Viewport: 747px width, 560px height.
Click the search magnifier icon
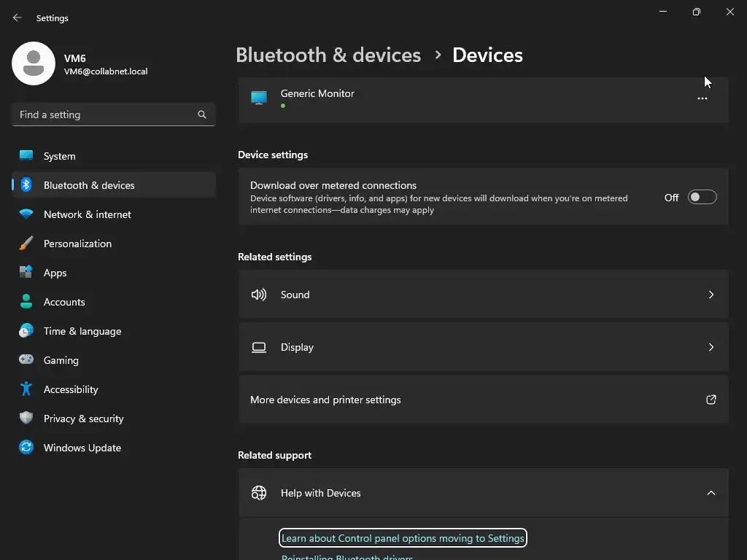202,114
